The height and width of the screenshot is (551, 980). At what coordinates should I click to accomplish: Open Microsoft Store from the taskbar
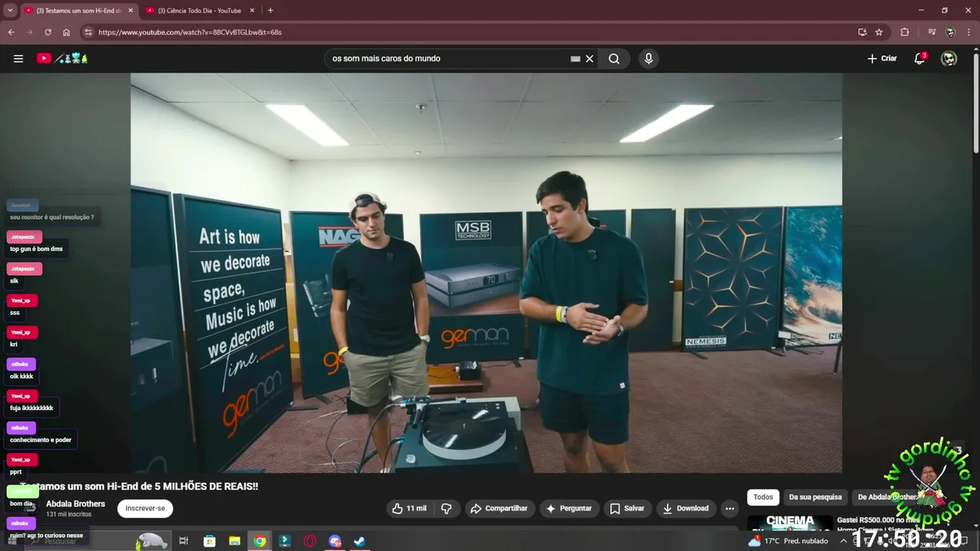209,541
